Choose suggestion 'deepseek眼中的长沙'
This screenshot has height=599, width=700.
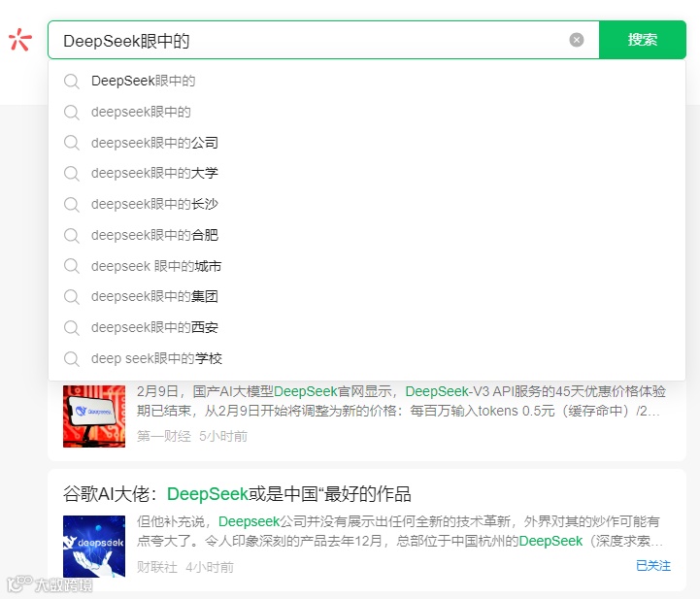(367, 204)
